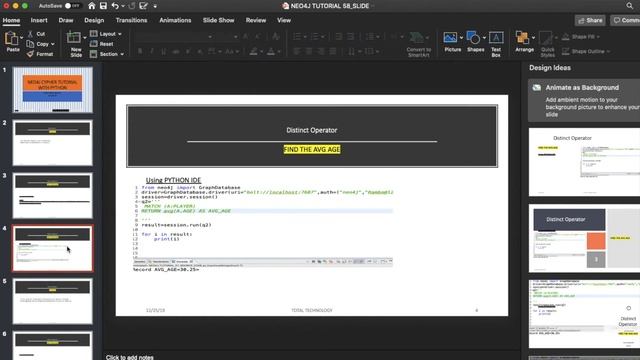Choose Design Idea with orange square
This screenshot has height=360, width=640.
(584, 238)
